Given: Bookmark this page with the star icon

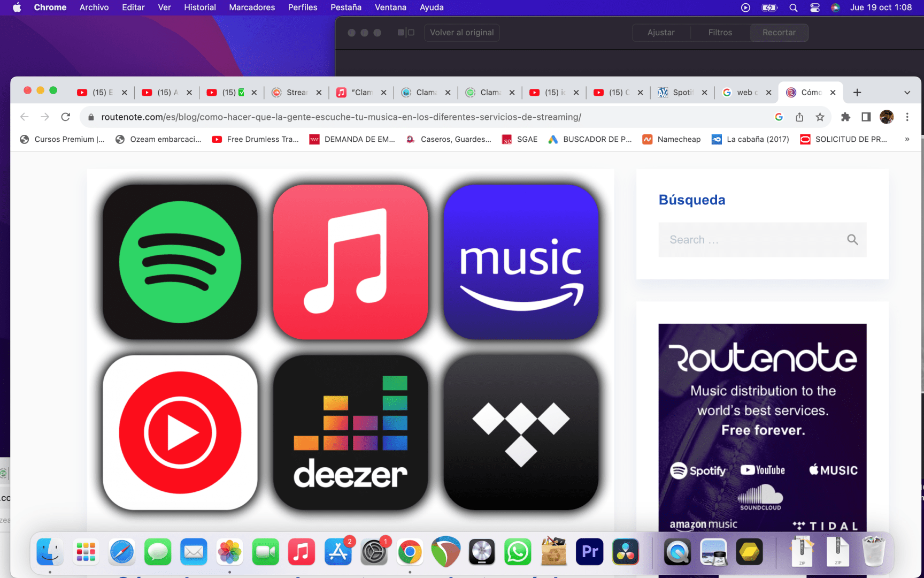Looking at the screenshot, I should (x=820, y=117).
